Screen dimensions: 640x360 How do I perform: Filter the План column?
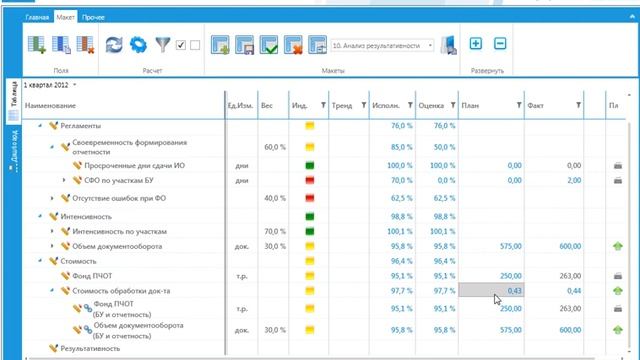click(x=519, y=105)
